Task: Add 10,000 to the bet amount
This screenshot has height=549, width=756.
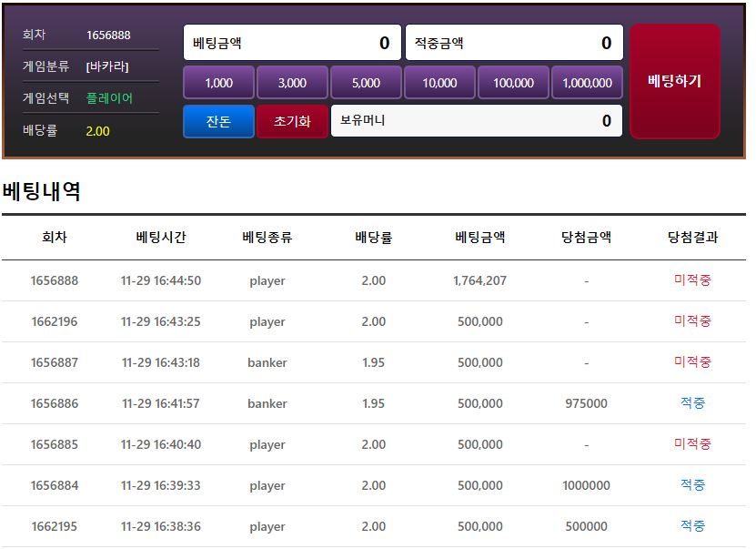Action: pyautogui.click(x=439, y=83)
